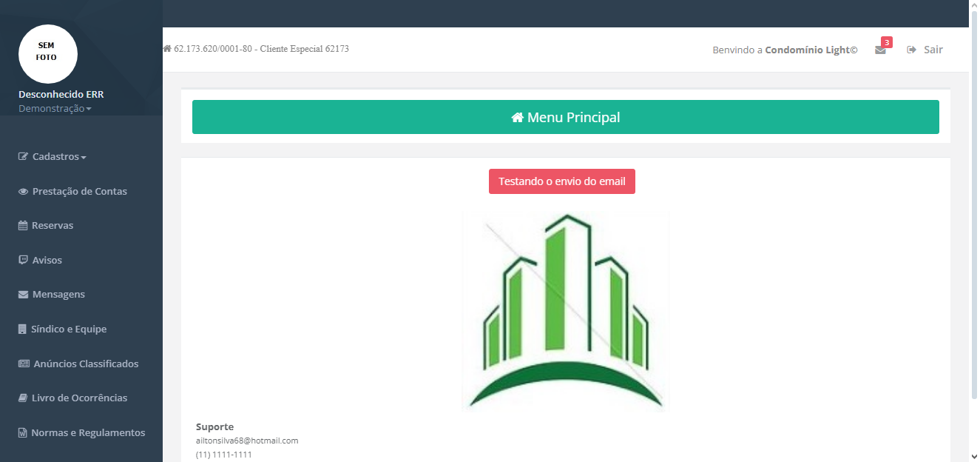Click the eye icon beside Prestação de Contas
Viewport: 980px width, 462px height.
[x=23, y=192]
